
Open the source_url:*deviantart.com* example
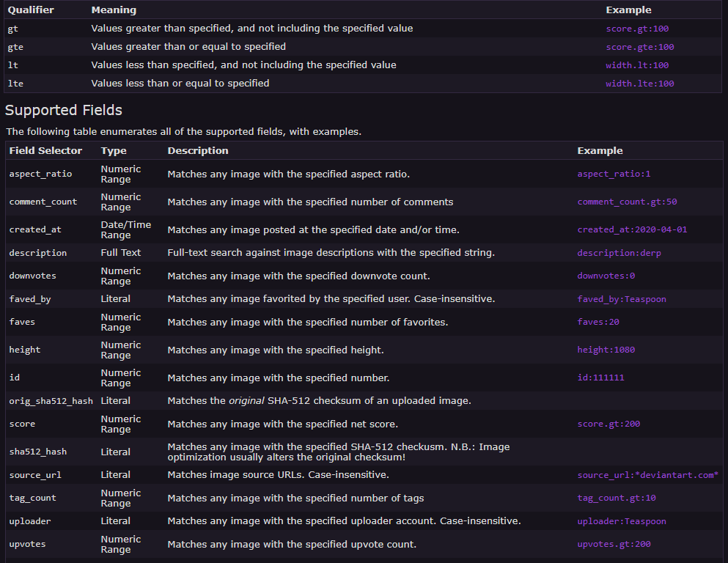(647, 475)
